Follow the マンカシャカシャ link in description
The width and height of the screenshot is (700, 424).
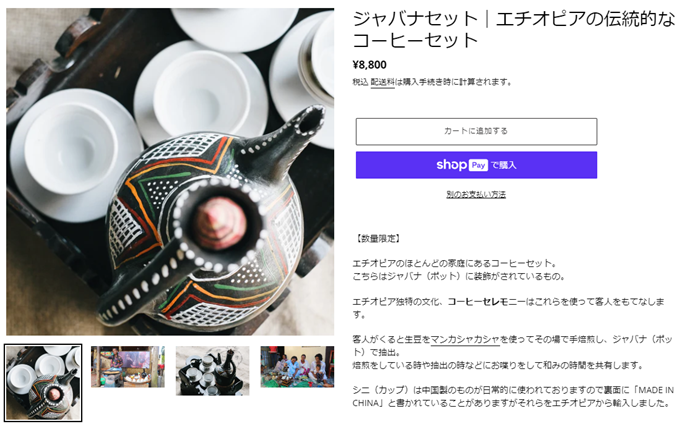(x=465, y=339)
